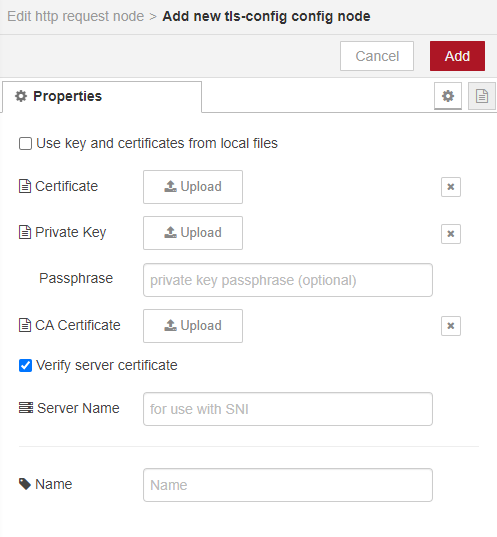The height and width of the screenshot is (537, 497).
Task: Click the Private Key file icon
Action: [25, 232]
